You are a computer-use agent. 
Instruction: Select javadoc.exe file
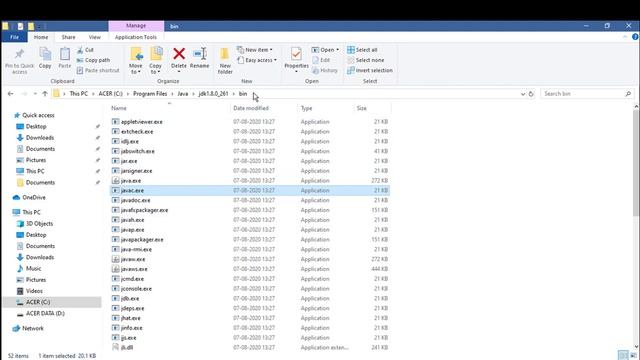coord(250,200)
